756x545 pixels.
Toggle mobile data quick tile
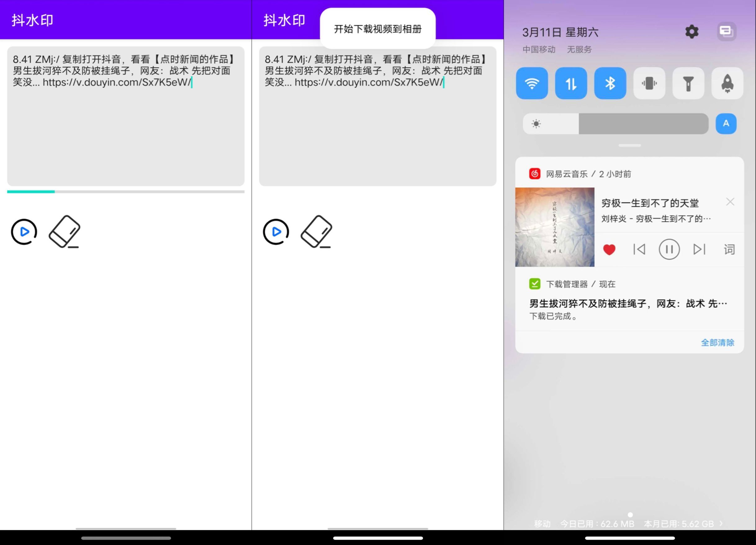(571, 83)
